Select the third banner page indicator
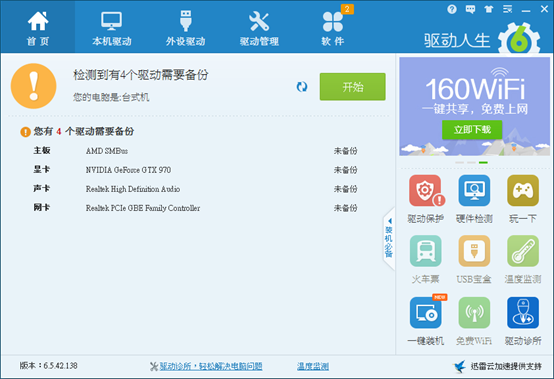 pyautogui.click(x=483, y=162)
